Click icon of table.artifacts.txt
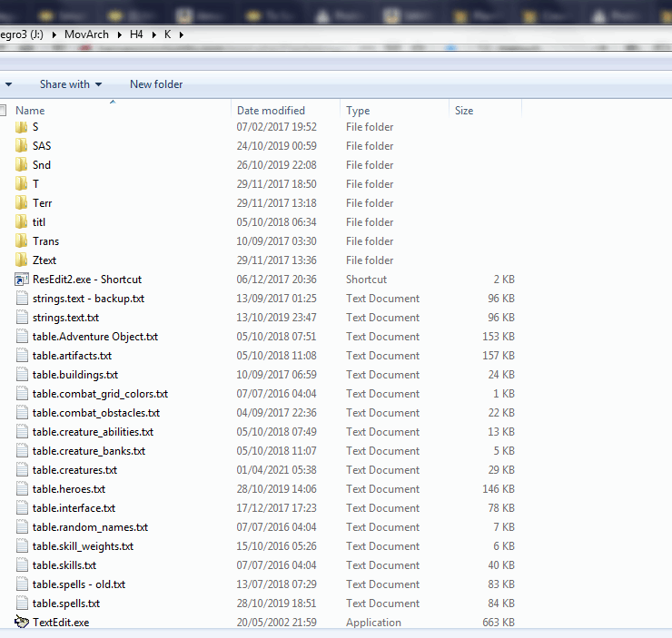 [22, 356]
